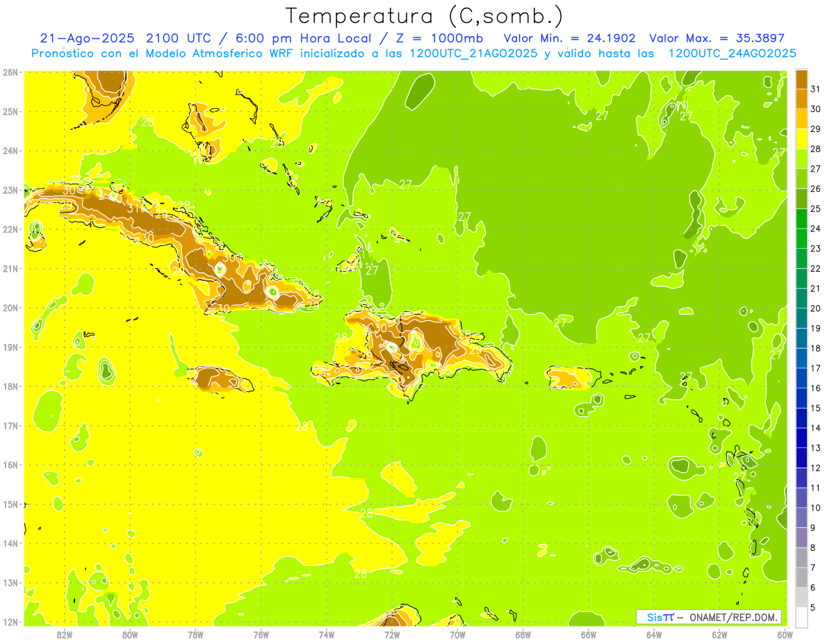This screenshot has height=644, width=834.
Task: Click the contour label 28 near 17N 75W
Action: (302, 427)
